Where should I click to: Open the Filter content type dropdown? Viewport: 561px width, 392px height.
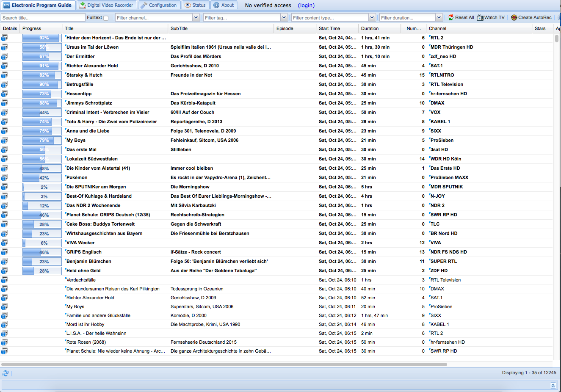372,18
